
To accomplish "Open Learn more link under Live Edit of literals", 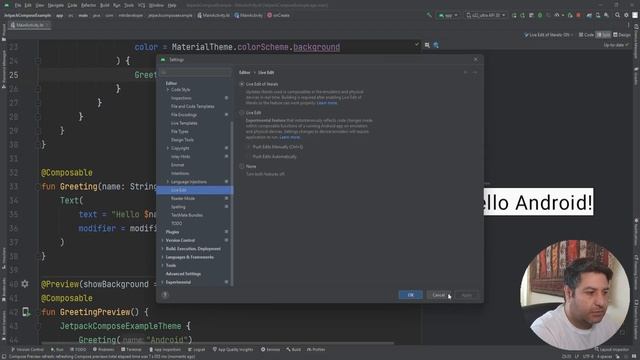I will pyautogui.click(x=327, y=103).
